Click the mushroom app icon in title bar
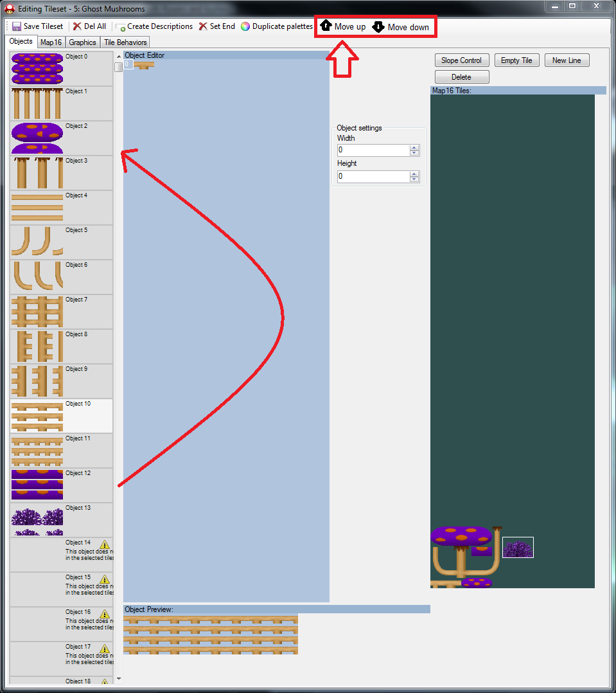616x693 pixels. 10,9
